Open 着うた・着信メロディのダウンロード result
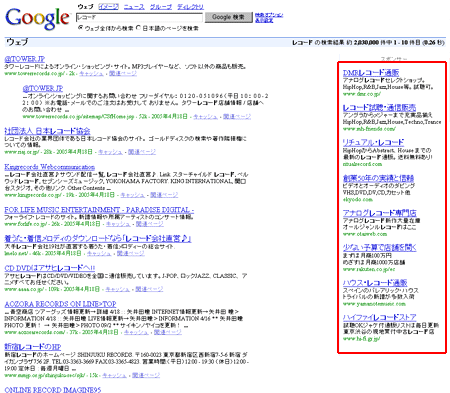The width and height of the screenshot is (450, 393). click(98, 239)
